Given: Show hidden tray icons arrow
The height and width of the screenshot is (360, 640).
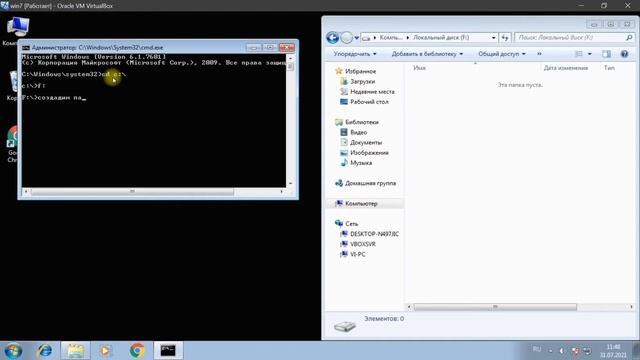Looking at the screenshot, I should click(x=550, y=351).
